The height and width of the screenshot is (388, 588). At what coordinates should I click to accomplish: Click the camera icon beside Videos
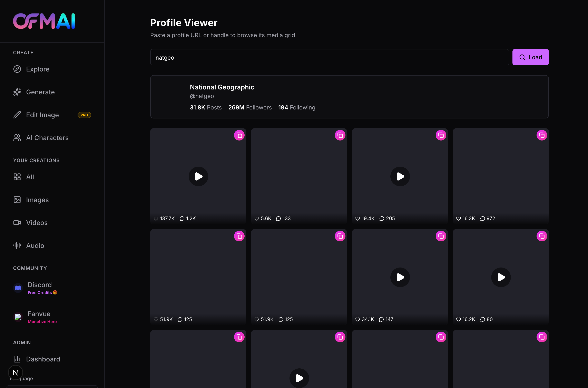17,223
